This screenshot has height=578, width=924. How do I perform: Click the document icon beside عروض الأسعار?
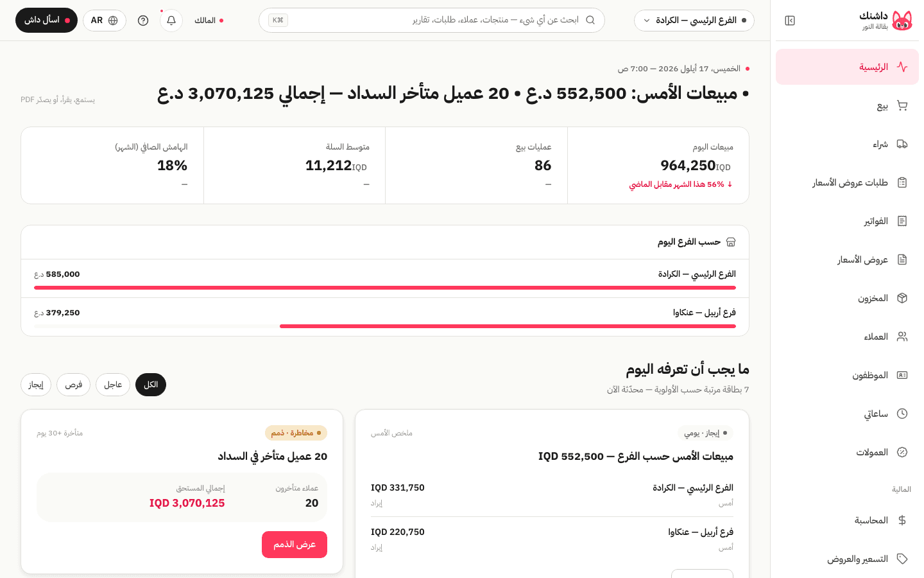tap(902, 259)
